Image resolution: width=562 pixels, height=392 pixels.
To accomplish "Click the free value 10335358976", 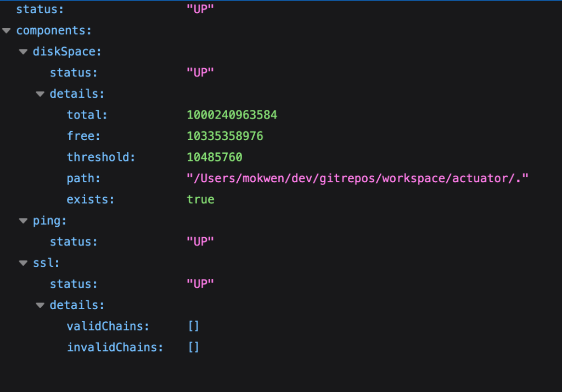I will point(225,136).
